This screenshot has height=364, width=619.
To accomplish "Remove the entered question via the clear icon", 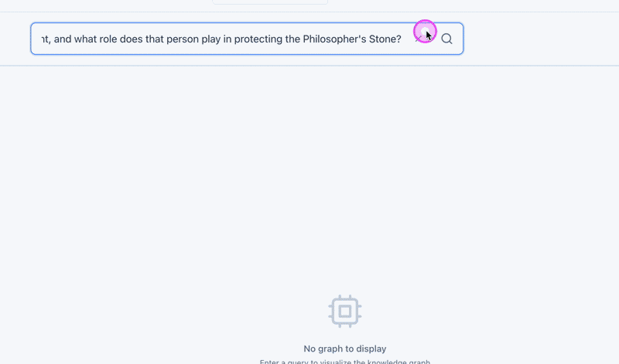I will [x=418, y=39].
